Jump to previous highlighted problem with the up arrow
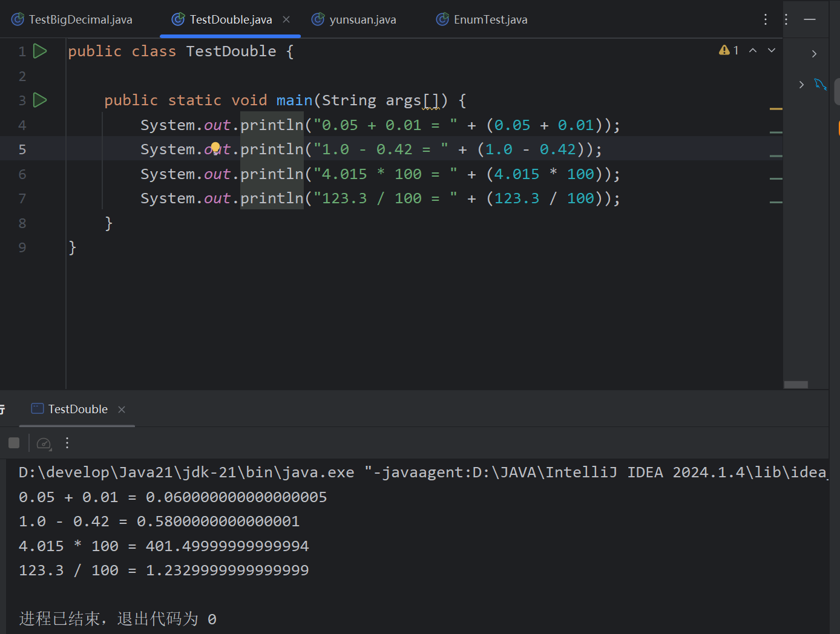Viewport: 840px width, 634px height. (x=753, y=51)
